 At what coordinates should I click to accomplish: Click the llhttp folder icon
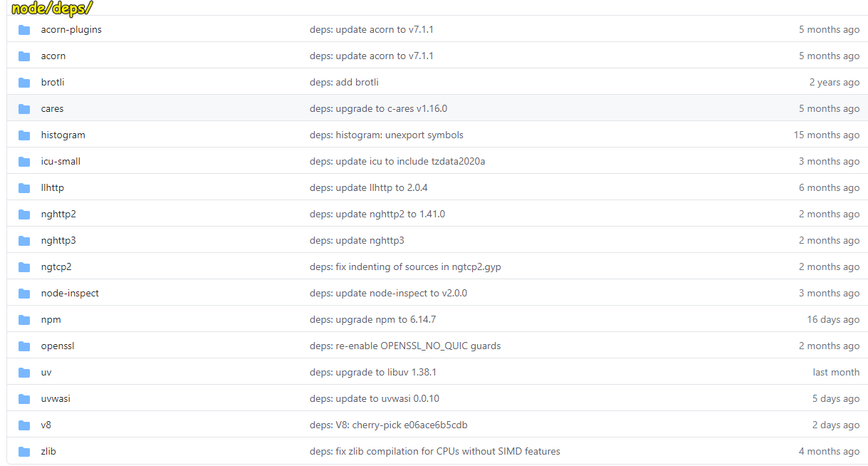click(x=24, y=188)
